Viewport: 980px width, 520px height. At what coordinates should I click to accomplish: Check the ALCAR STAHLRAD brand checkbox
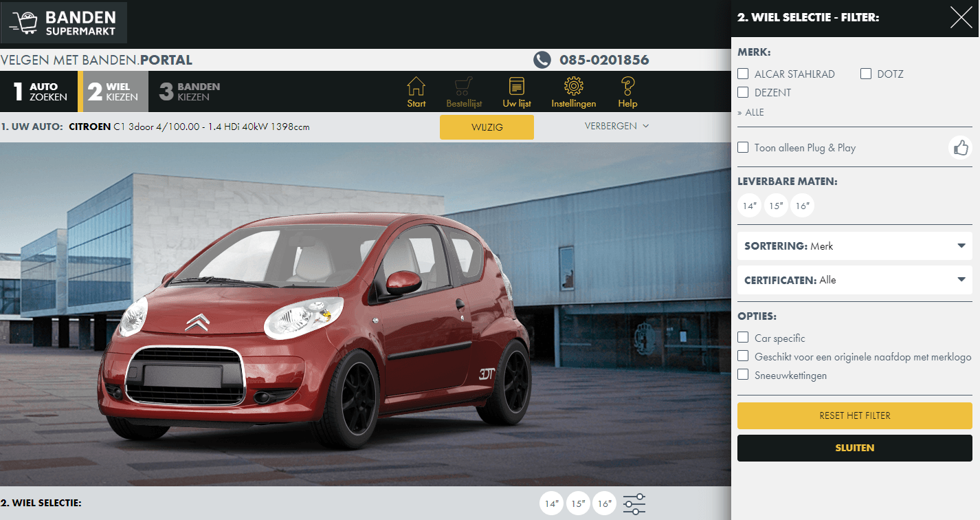click(743, 74)
